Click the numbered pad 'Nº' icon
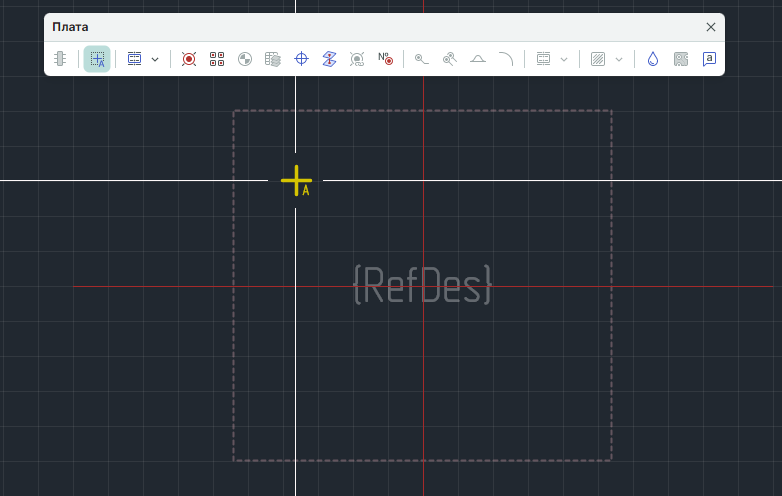Viewport: 782px width, 496px height. (385, 59)
